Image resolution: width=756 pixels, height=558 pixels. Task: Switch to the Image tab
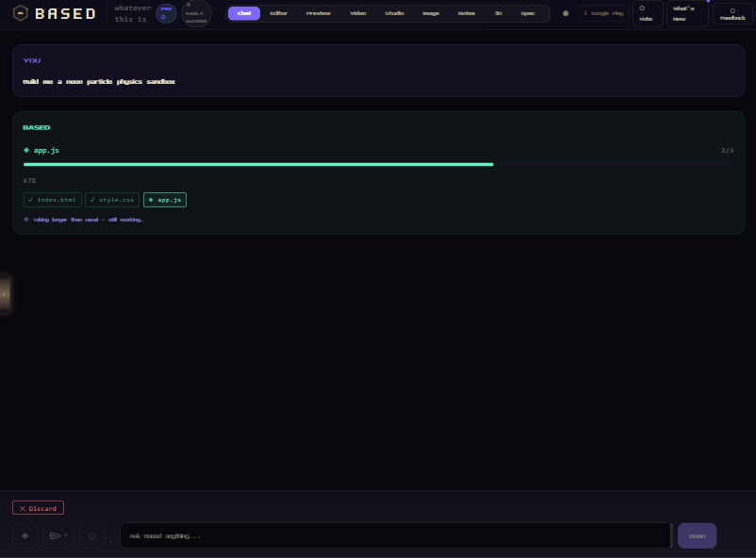(431, 13)
